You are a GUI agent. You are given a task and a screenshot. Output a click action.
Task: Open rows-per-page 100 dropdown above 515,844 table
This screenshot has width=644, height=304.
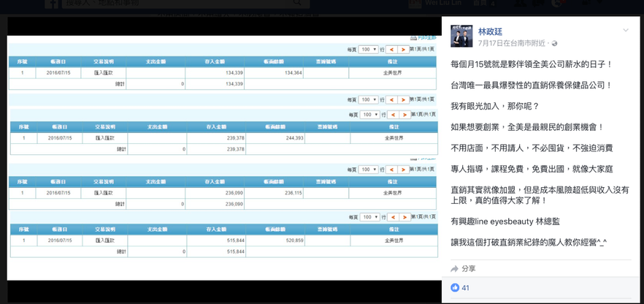(370, 217)
